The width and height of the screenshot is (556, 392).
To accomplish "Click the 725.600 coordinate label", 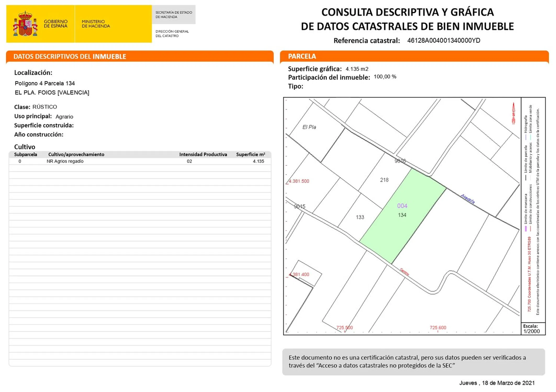I will click(438, 327).
